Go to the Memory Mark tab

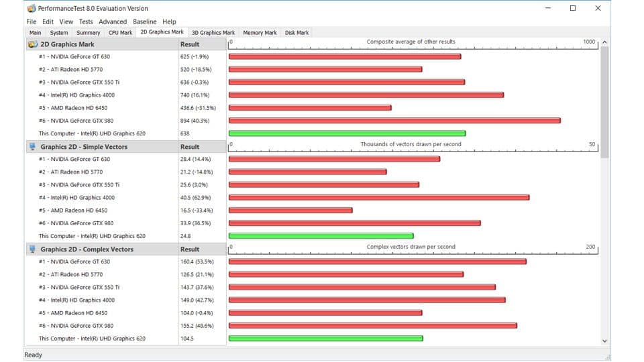pos(260,32)
